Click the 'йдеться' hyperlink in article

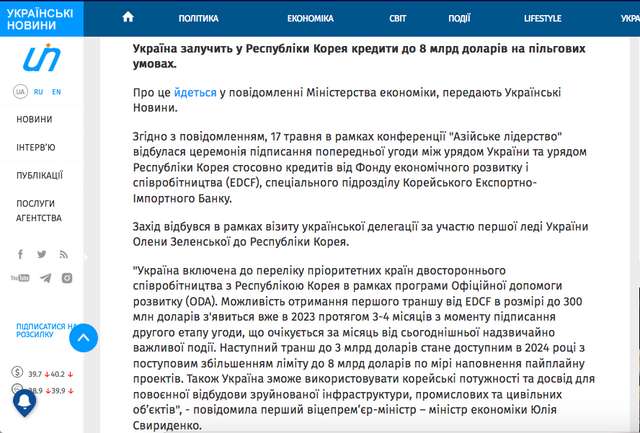point(194,91)
